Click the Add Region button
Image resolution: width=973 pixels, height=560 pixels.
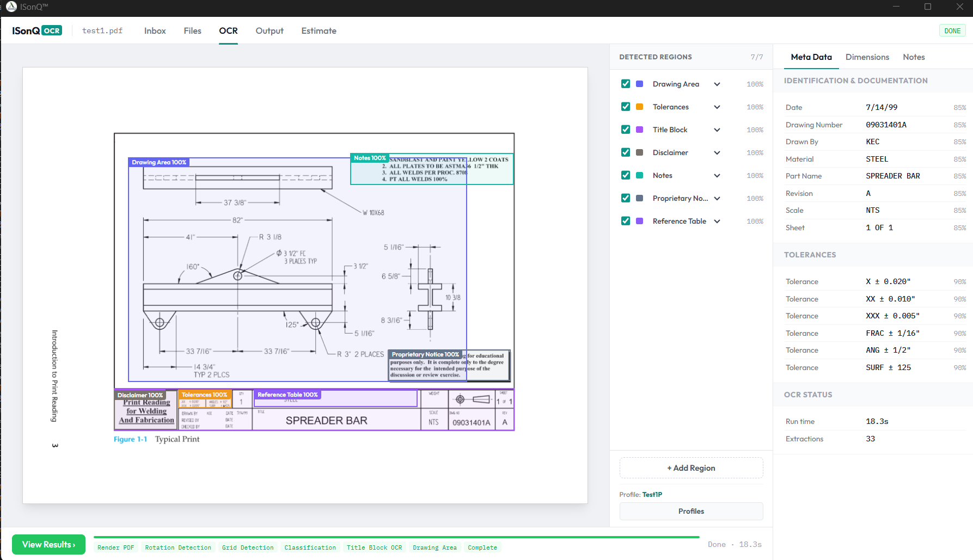point(691,468)
